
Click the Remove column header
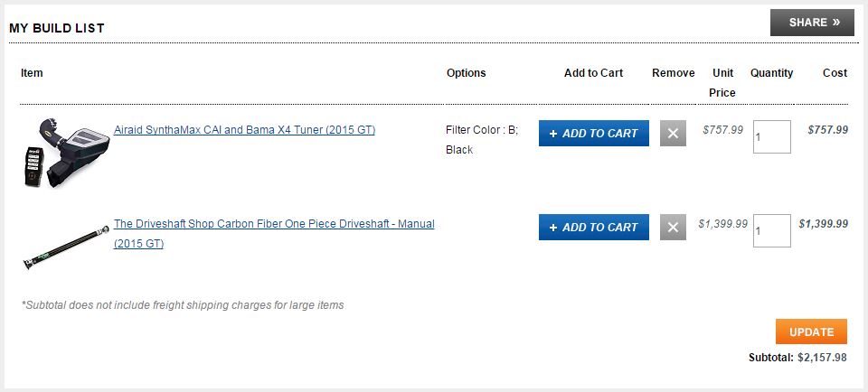click(673, 73)
